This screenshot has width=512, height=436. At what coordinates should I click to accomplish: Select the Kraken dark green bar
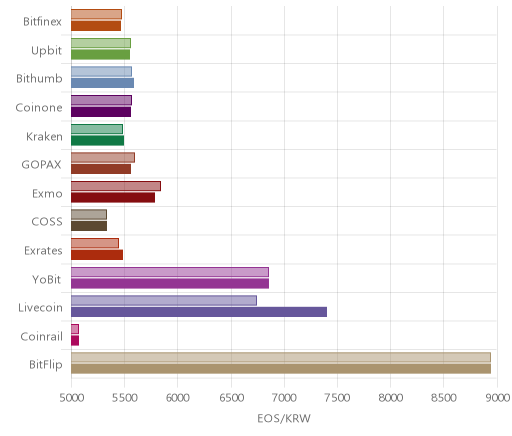tap(98, 140)
